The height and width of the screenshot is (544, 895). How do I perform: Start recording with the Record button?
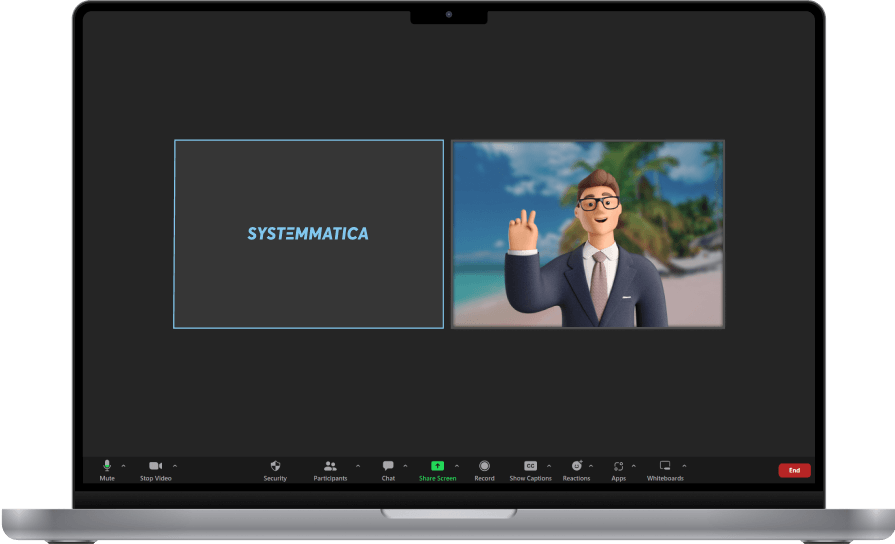[484, 471]
